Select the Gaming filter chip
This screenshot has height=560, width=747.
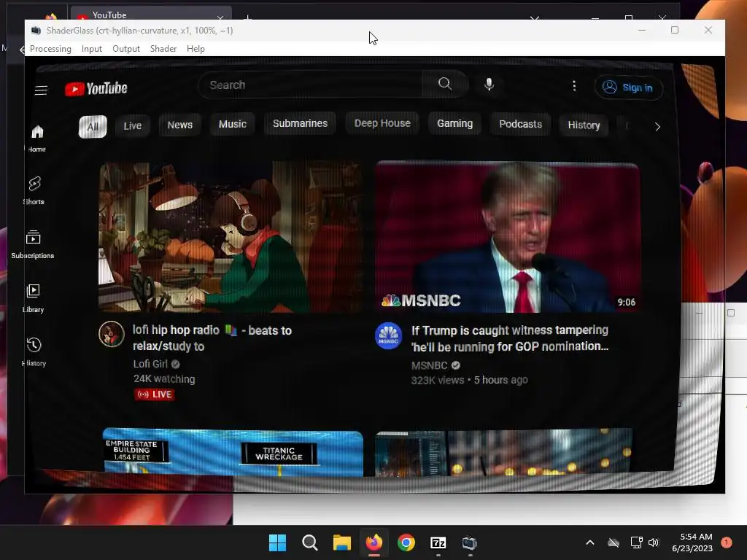[x=455, y=124]
